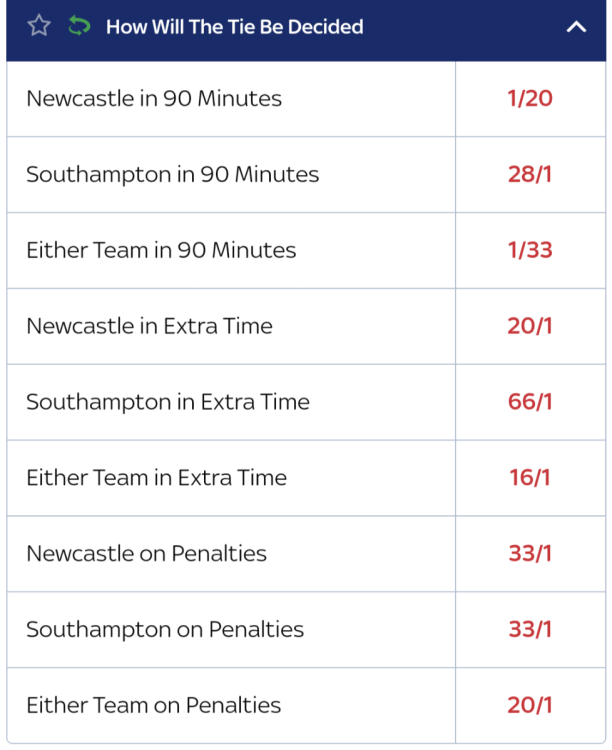612x750 pixels.
Task: Click the green swap arrows icon
Action: pos(79,26)
